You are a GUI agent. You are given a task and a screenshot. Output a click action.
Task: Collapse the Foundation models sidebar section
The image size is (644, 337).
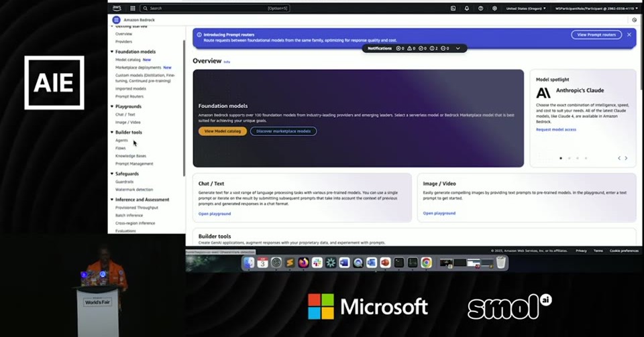point(112,52)
